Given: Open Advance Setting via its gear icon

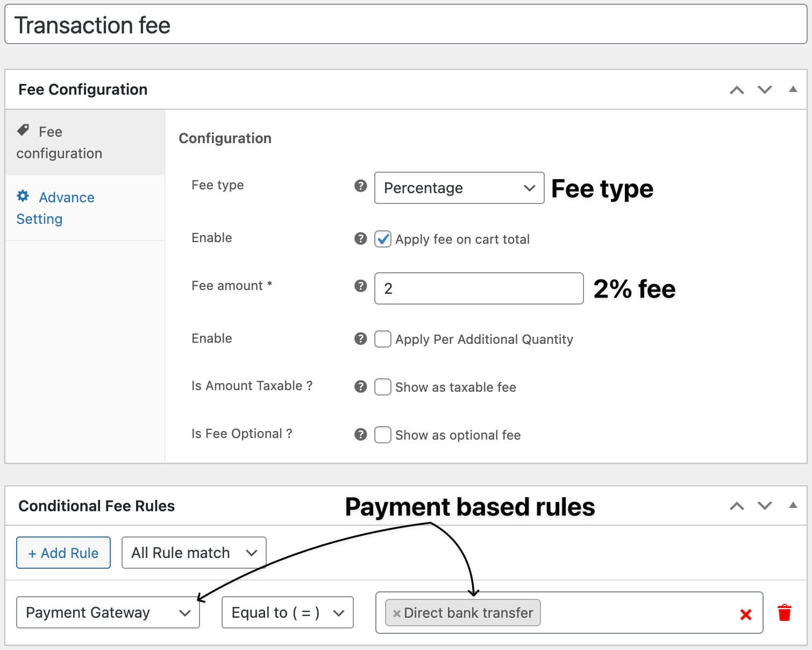Looking at the screenshot, I should point(23,196).
